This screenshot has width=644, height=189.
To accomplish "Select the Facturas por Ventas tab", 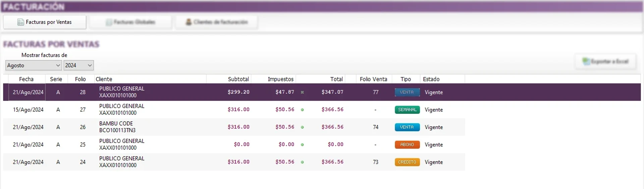I will pyautogui.click(x=45, y=22).
